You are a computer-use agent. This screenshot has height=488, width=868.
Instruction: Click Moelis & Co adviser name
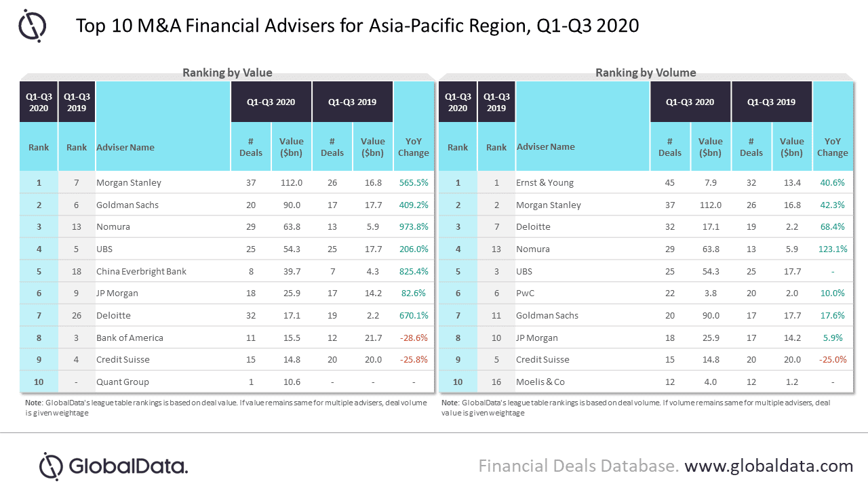(x=540, y=382)
